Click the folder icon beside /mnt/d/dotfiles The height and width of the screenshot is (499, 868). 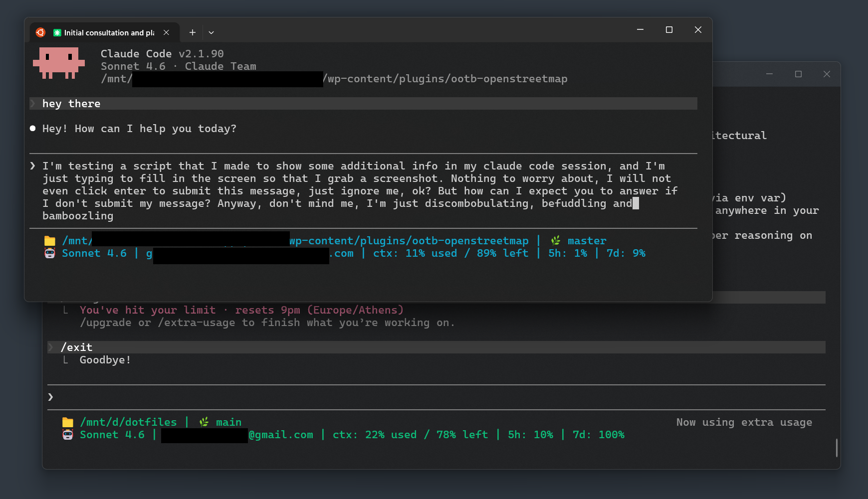pos(67,423)
